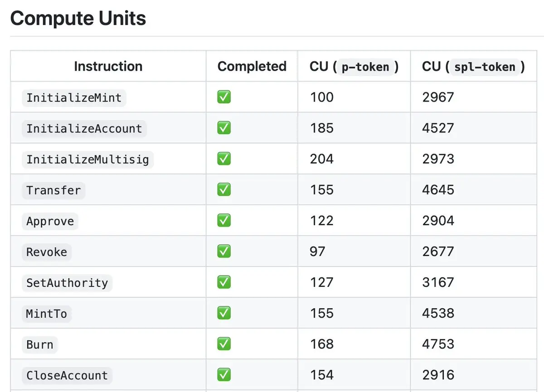Click the Revoke p-token value 97
This screenshot has height=392, width=544.
pyautogui.click(x=317, y=252)
